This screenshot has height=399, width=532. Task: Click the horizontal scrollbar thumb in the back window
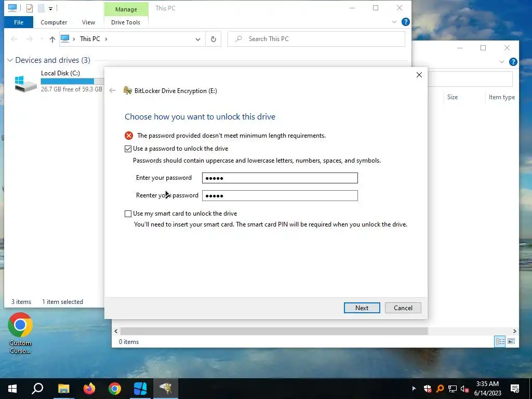click(274, 331)
